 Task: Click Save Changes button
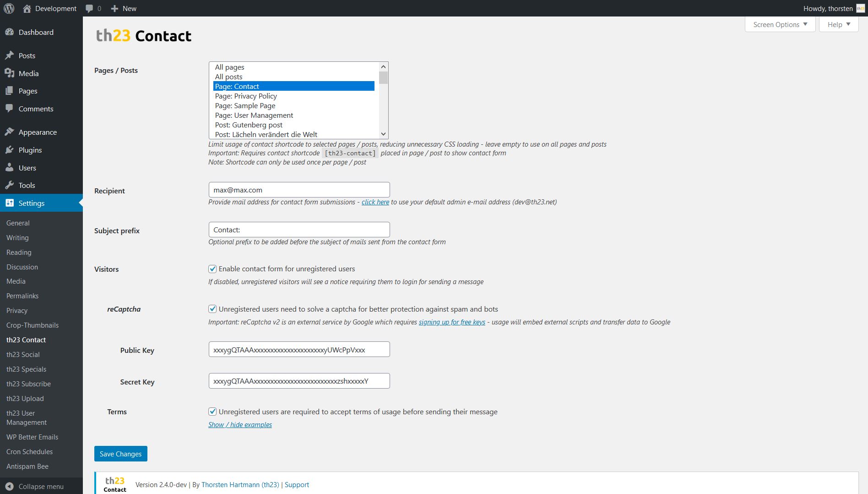point(121,454)
